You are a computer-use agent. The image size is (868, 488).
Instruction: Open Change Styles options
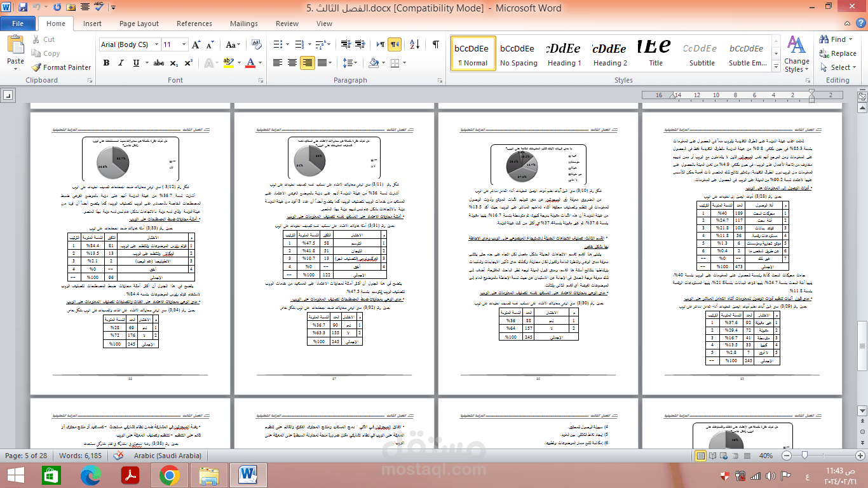coord(796,54)
